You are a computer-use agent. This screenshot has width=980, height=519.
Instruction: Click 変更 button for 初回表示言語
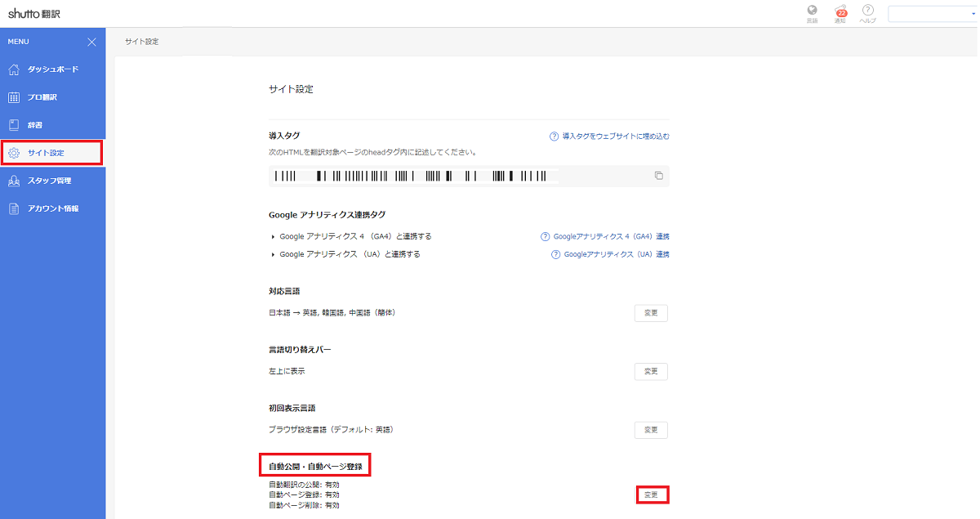point(651,430)
